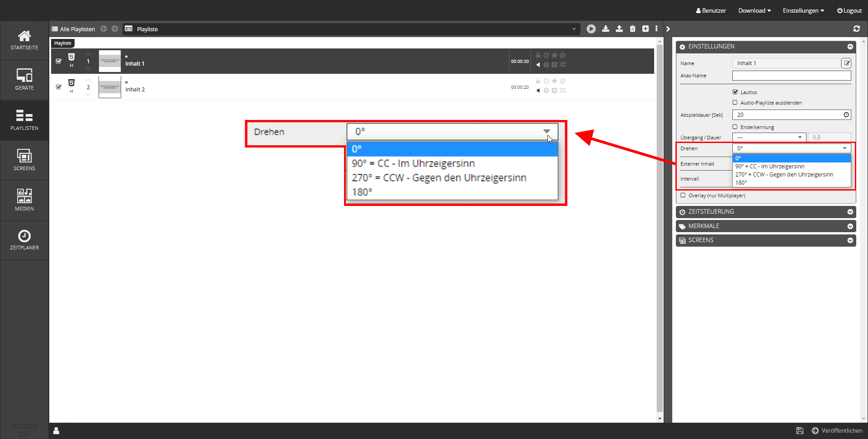Choose 180° in the Drehen dropdown list
The image size is (868, 439).
(741, 183)
